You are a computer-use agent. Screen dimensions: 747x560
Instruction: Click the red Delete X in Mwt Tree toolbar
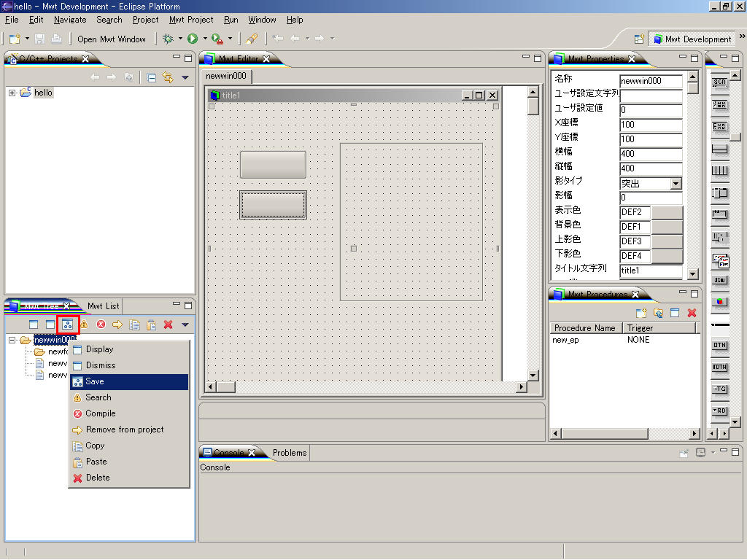(x=169, y=324)
